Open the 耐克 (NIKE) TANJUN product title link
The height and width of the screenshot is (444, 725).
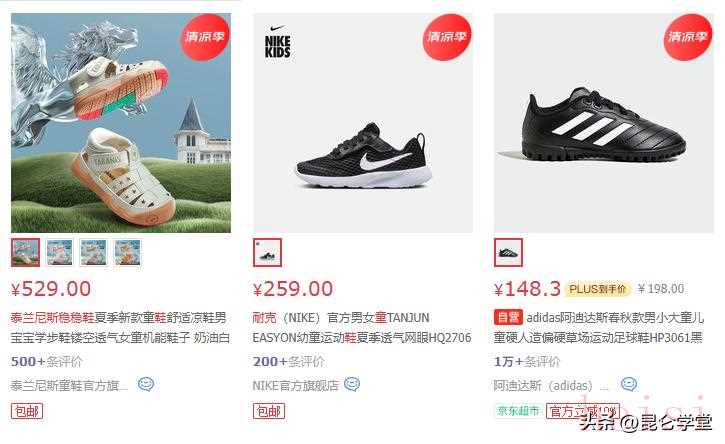point(362,327)
